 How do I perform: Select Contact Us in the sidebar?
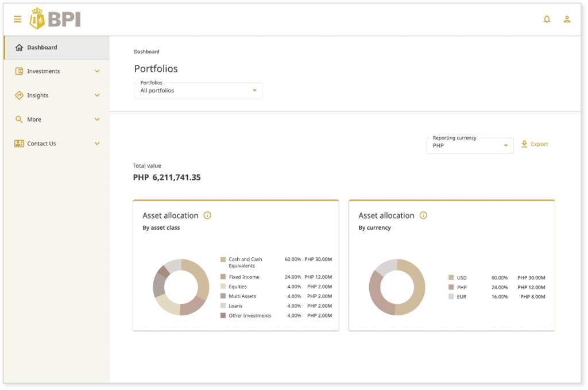42,144
